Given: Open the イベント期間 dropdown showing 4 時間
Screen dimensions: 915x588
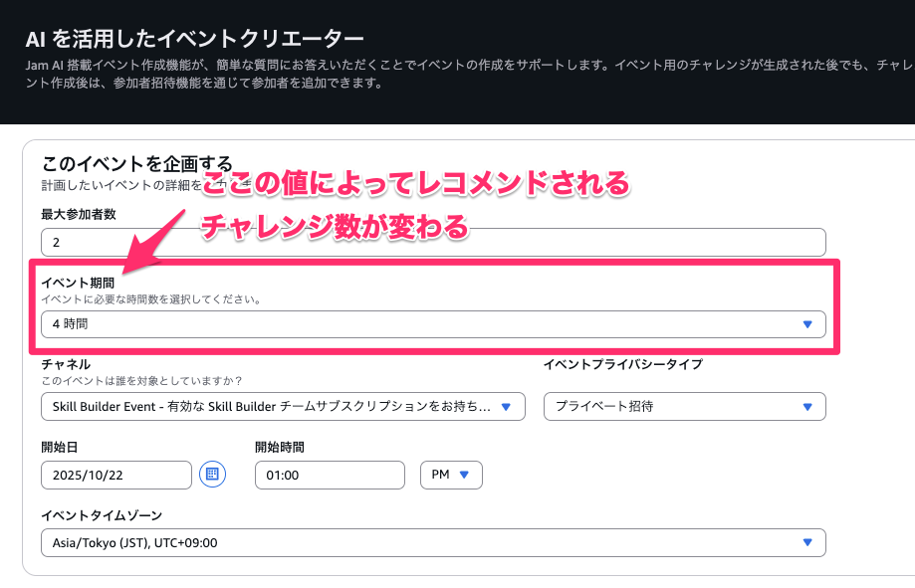Looking at the screenshot, I should 433,324.
